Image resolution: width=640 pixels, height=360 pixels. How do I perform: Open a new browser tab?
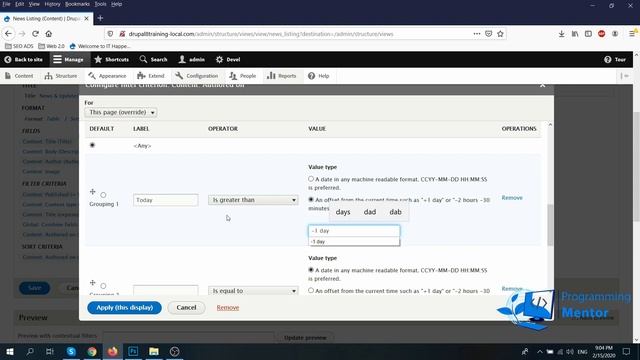[x=100, y=18]
